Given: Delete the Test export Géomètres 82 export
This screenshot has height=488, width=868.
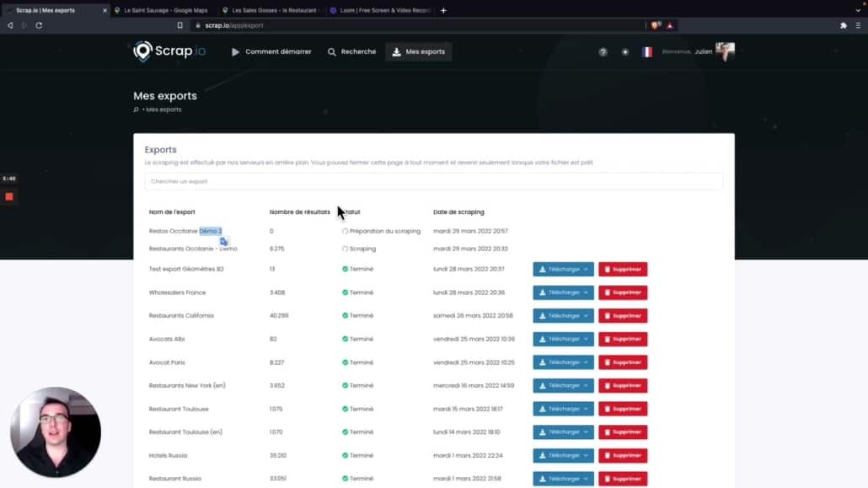Looking at the screenshot, I should pyautogui.click(x=623, y=270).
